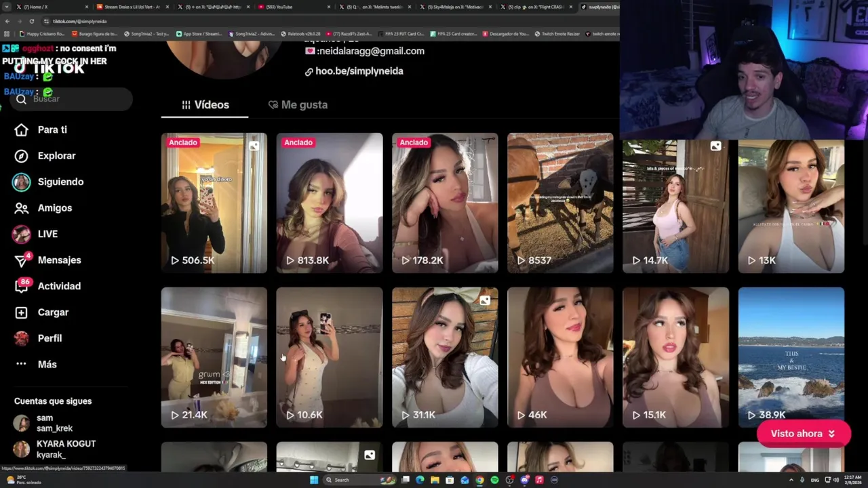868x488 pixels.
Task: Show hidden system tray icons
Action: (791, 480)
